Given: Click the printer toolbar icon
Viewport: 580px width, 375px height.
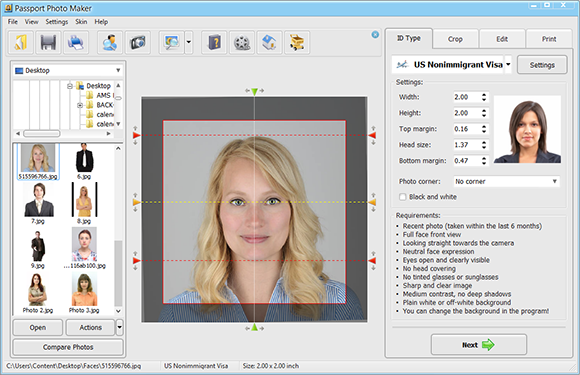Looking at the screenshot, I should coord(76,43).
